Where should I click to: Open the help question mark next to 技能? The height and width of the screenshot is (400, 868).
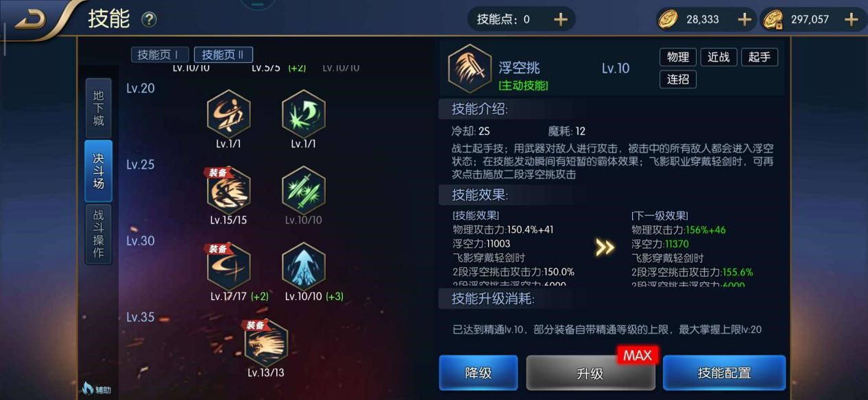coord(149,20)
